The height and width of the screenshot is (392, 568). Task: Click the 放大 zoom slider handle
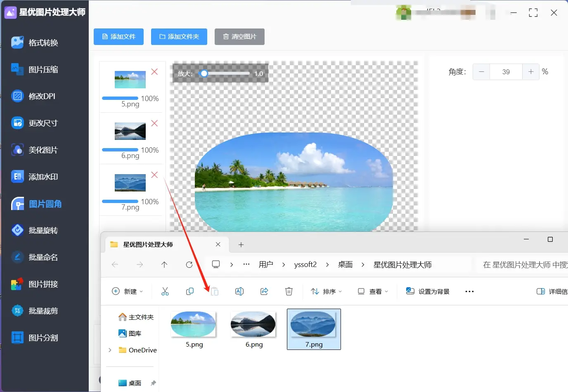click(x=204, y=73)
